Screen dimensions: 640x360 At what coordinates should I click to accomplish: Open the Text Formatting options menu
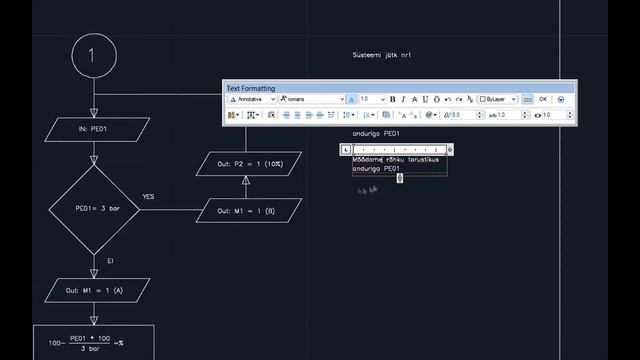(x=561, y=99)
